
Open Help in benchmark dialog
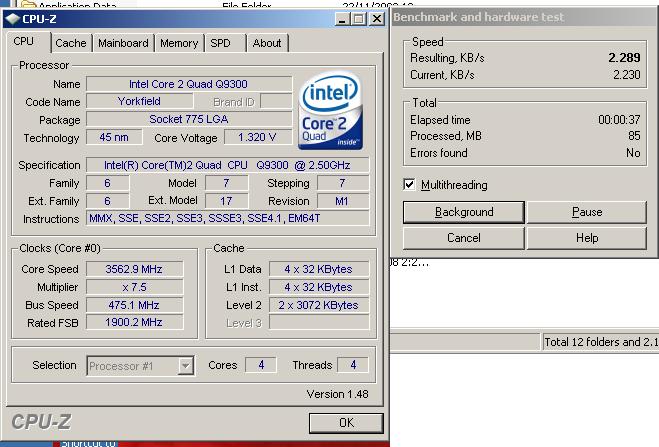coord(587,238)
